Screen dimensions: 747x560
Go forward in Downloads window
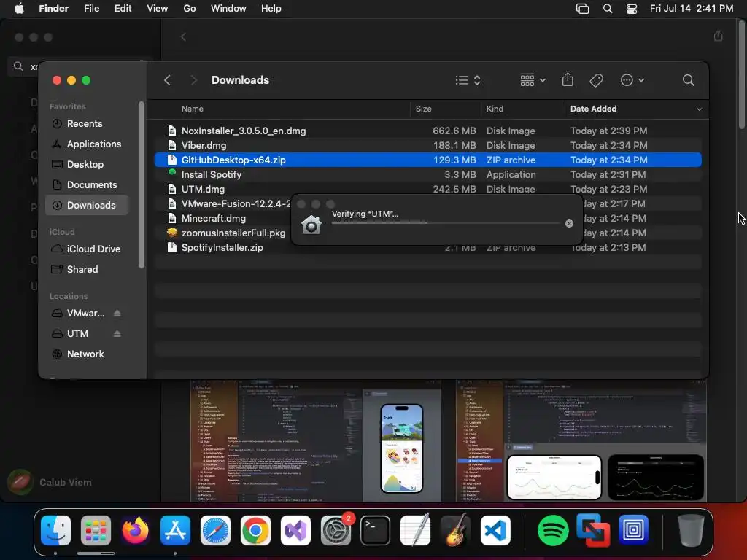(x=193, y=80)
